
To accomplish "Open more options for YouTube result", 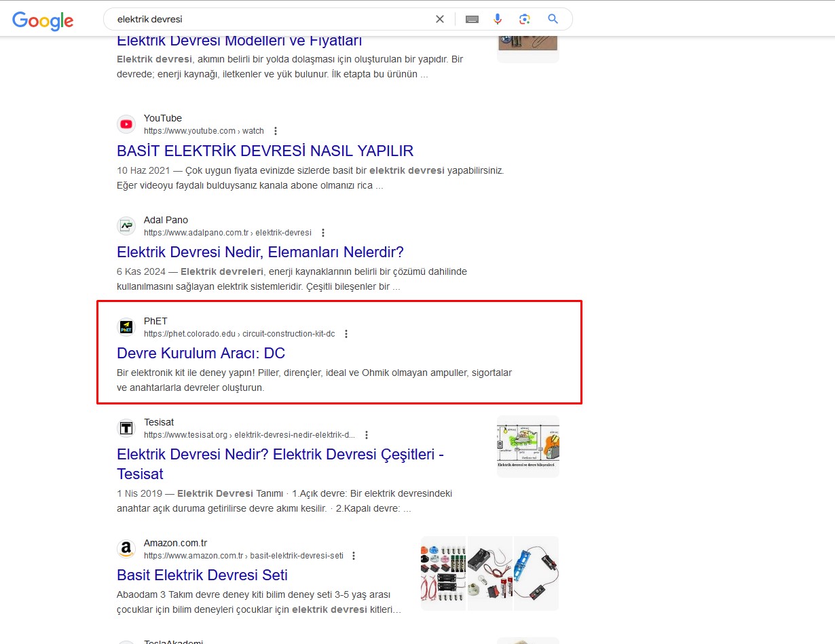I will [x=275, y=131].
